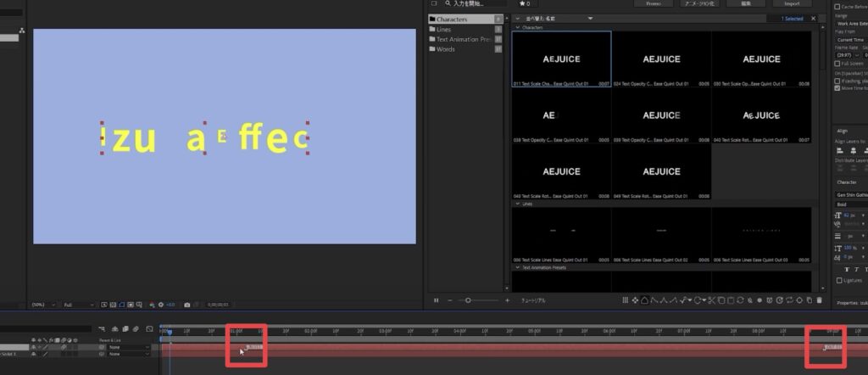Select the Words folder
This screenshot has width=868, height=375.
tap(445, 49)
